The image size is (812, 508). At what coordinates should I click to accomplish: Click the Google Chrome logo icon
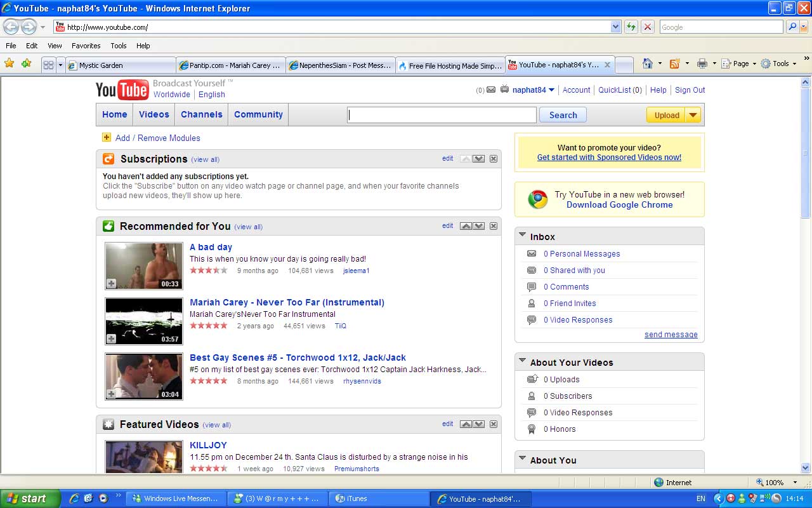538,199
